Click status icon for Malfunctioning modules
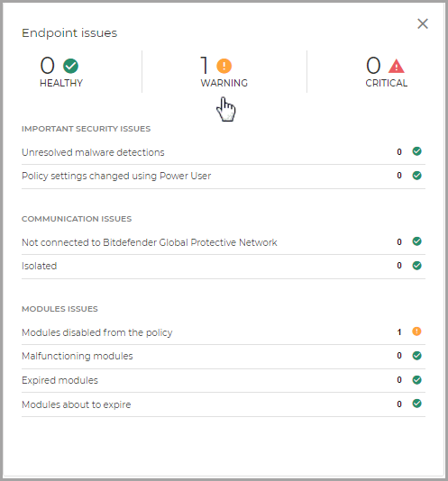448x481 pixels. click(416, 356)
